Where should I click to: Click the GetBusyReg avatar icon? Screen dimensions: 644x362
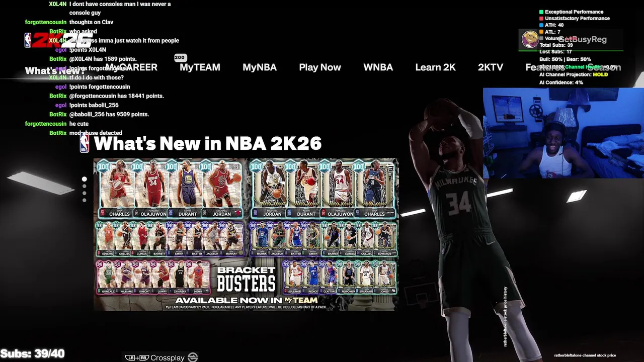pyautogui.click(x=529, y=39)
